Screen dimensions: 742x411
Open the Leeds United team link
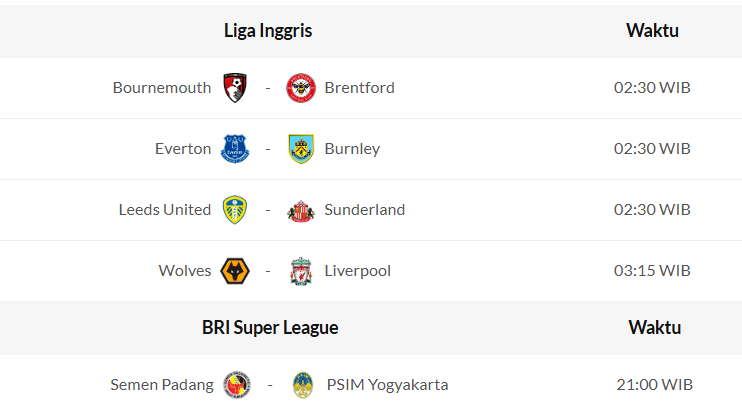point(165,210)
